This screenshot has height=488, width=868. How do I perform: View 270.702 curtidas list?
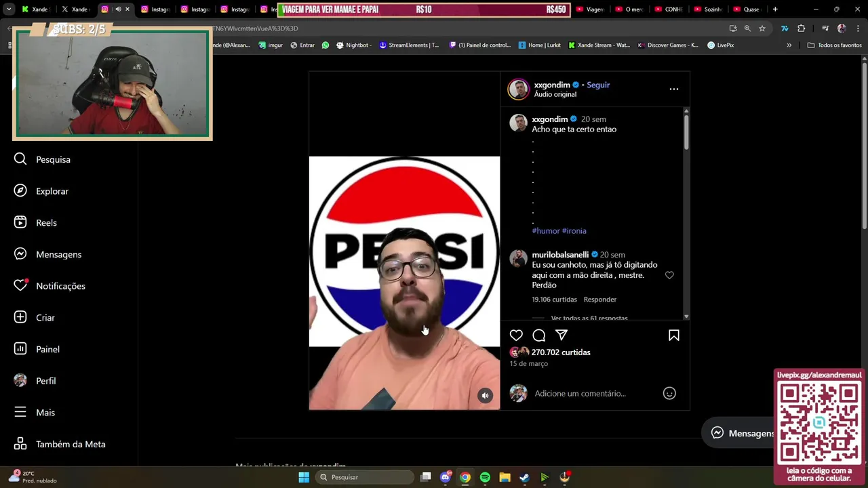[x=561, y=352]
